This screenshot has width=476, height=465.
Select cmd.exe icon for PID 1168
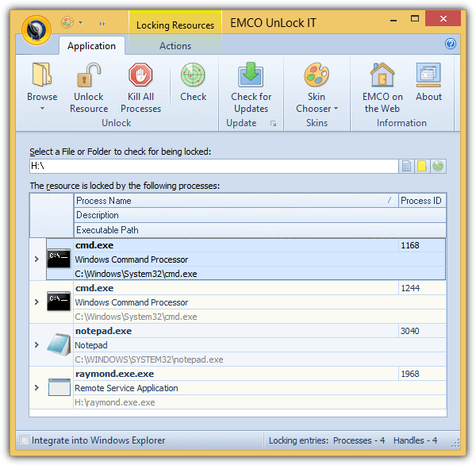[x=59, y=259]
